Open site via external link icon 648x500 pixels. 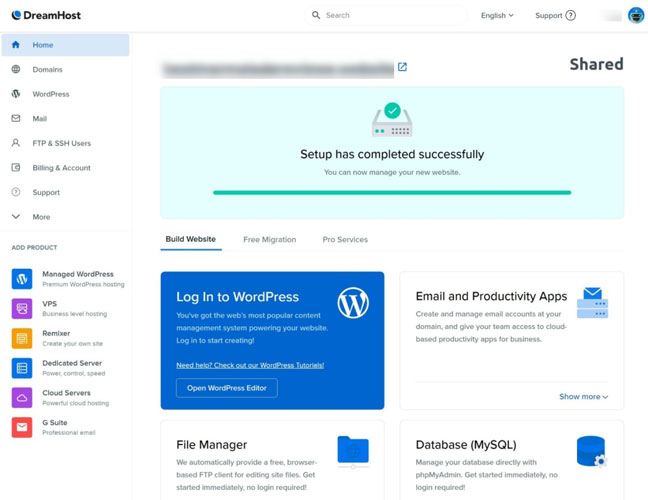[402, 67]
